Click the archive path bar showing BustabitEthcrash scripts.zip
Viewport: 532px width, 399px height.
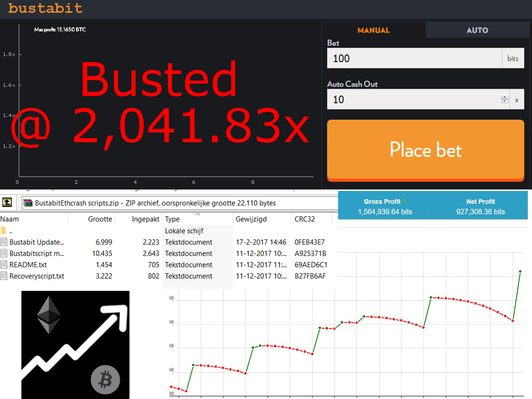(180, 203)
